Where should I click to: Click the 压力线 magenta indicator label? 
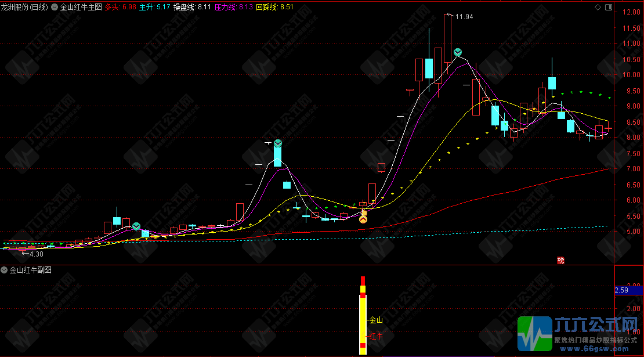(x=233, y=7)
